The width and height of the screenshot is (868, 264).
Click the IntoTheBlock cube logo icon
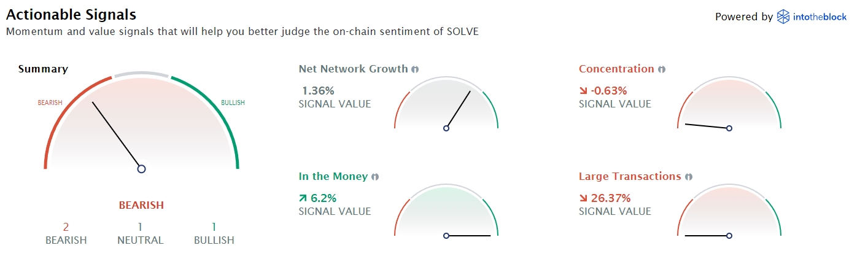[783, 17]
